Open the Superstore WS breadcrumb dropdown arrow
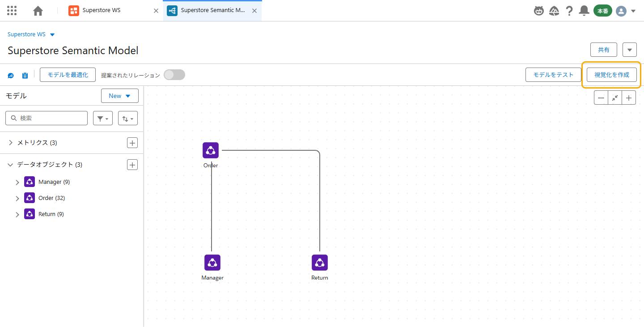This screenshot has height=327, width=644. pos(52,34)
